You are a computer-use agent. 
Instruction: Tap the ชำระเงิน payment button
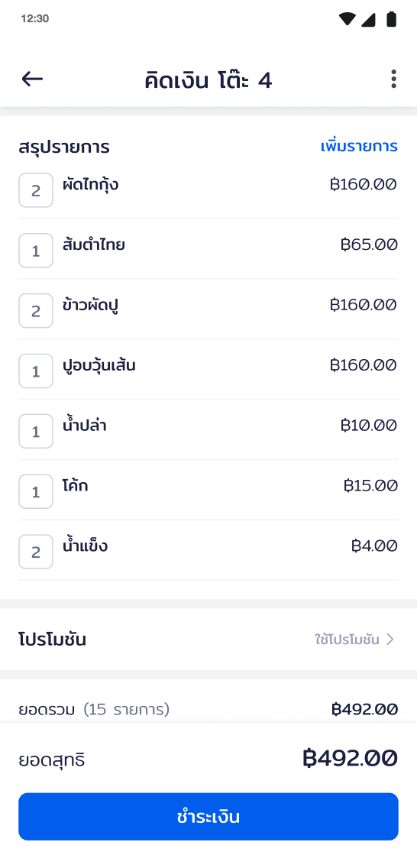point(208,817)
